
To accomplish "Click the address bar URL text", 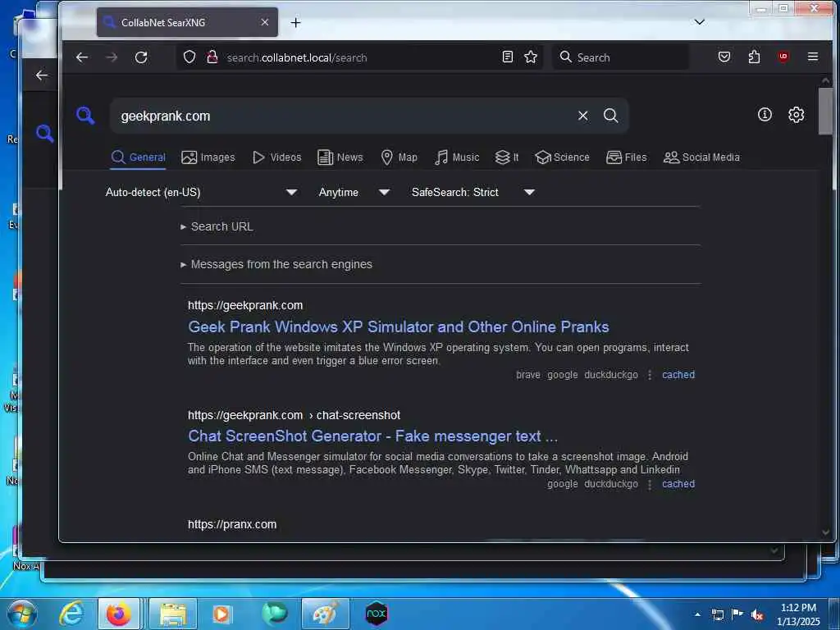I will coord(297,58).
